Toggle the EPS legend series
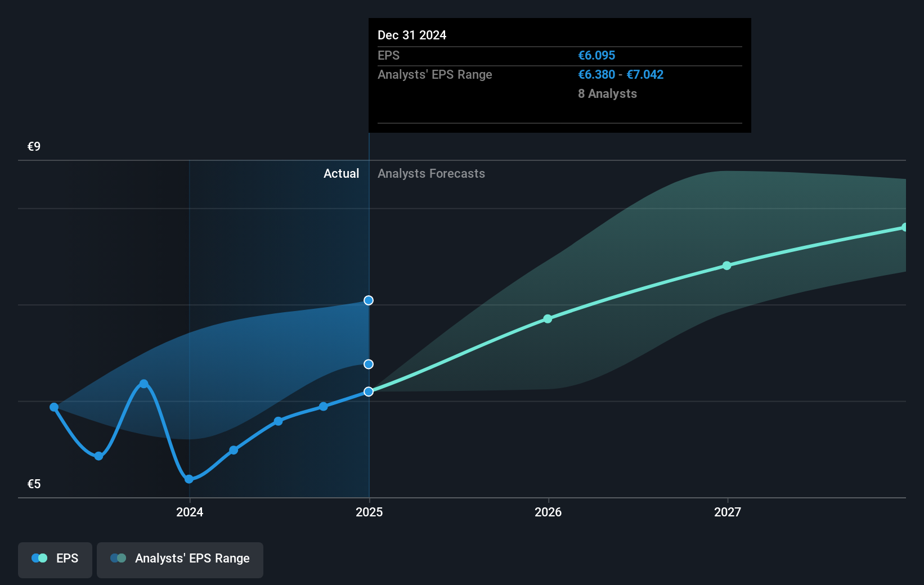Screen dimensions: 924x585 (55, 560)
